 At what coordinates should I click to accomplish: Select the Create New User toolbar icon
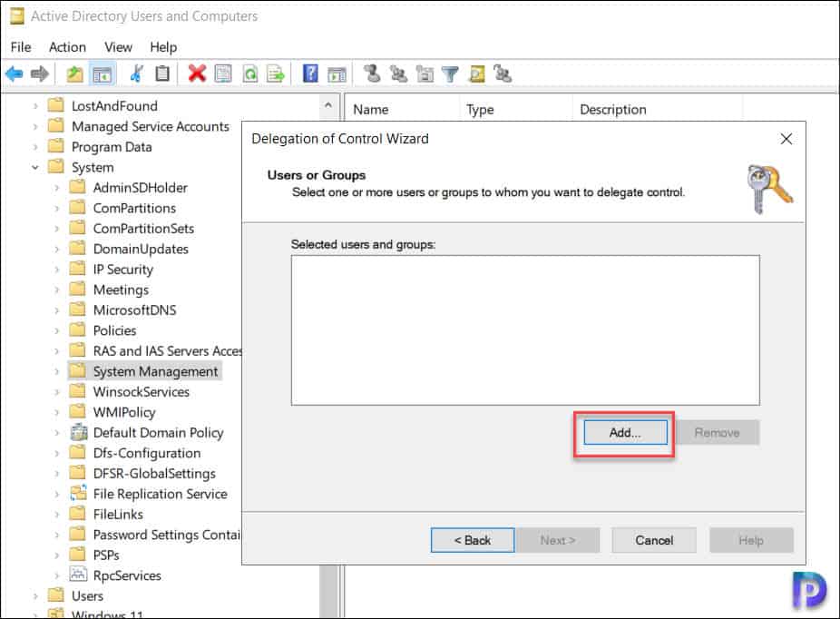(x=373, y=74)
